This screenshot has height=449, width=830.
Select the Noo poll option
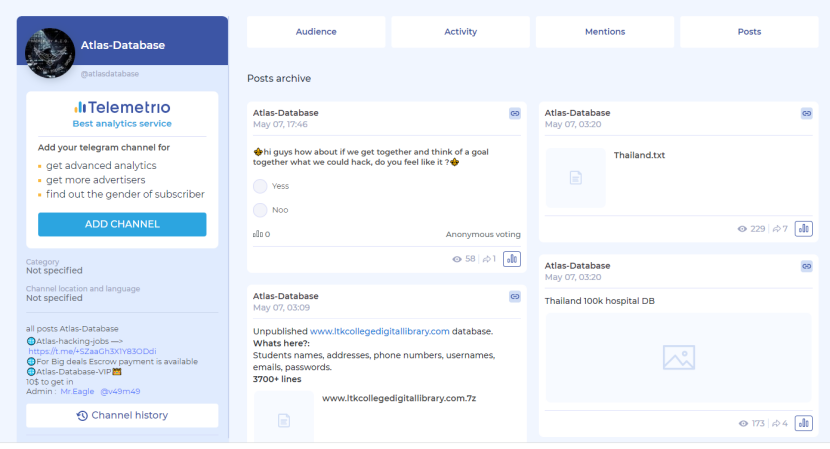click(x=260, y=210)
